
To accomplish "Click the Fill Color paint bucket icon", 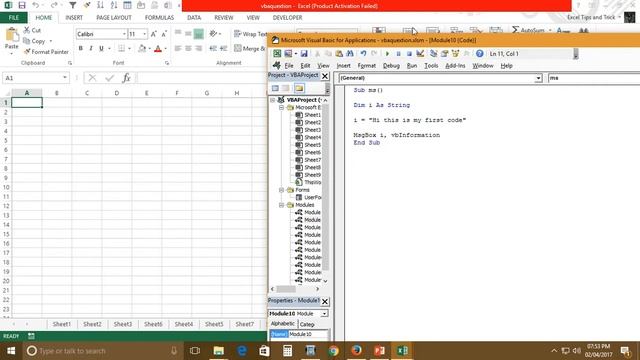I will pos(142,49).
